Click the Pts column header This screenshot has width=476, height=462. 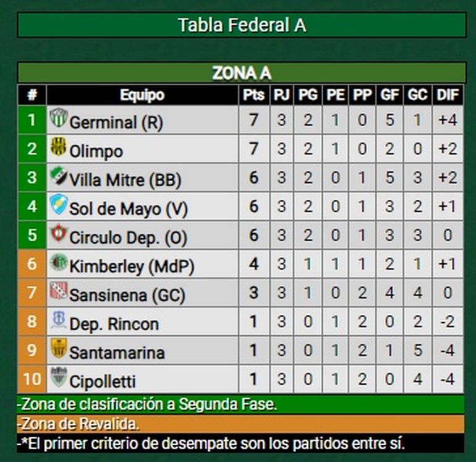click(253, 95)
